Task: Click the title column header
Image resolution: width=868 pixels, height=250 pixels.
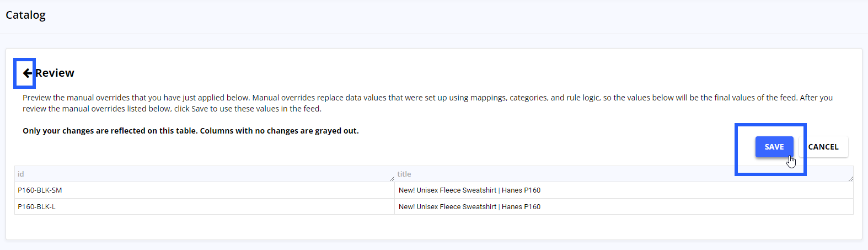Action: pyautogui.click(x=624, y=174)
